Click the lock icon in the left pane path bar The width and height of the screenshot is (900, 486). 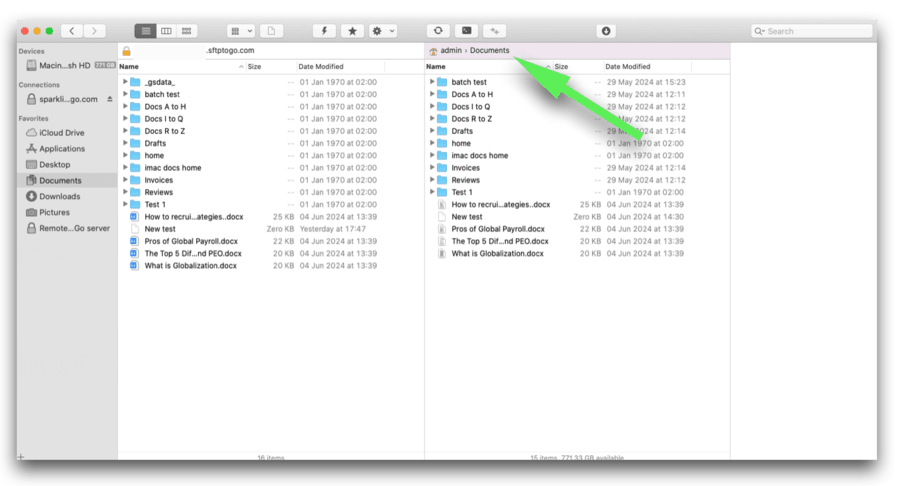[x=126, y=50]
